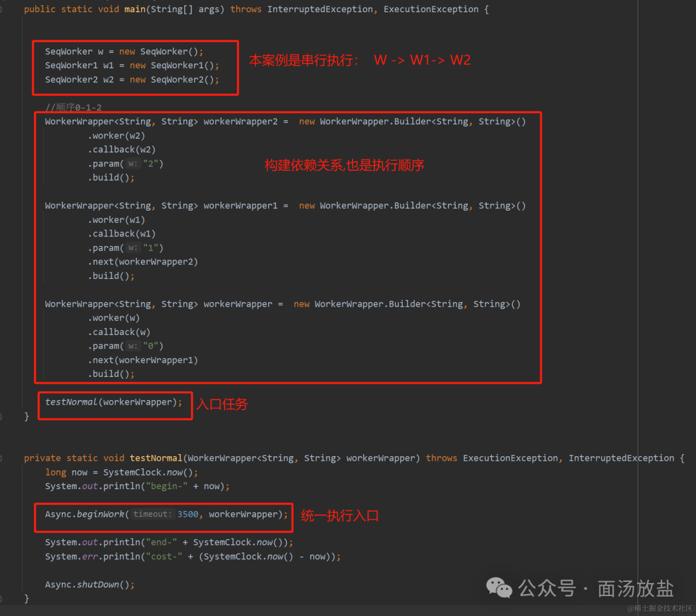Viewport: 696px width, 616px height.
Task: Click the "w:" parameter hint beside "0"
Action: click(132, 345)
